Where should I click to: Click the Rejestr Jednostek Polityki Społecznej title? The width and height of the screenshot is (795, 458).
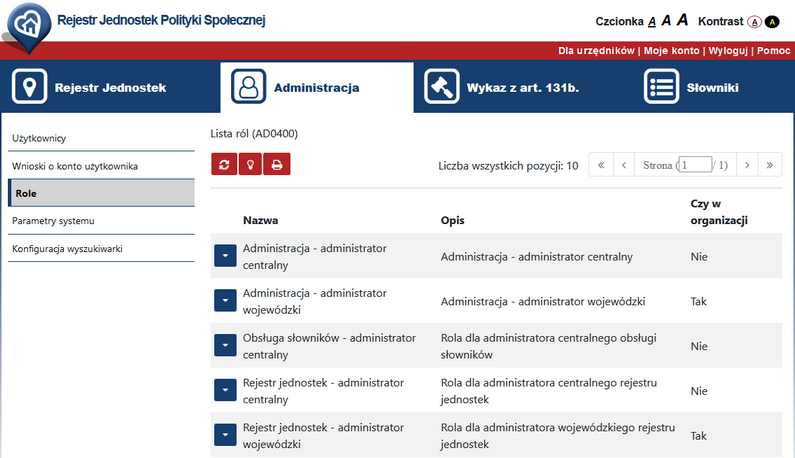click(x=161, y=20)
